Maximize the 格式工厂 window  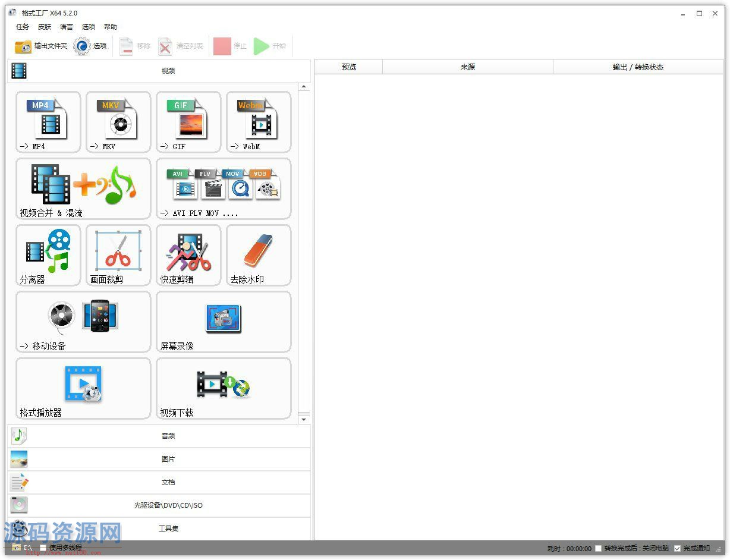point(700,13)
